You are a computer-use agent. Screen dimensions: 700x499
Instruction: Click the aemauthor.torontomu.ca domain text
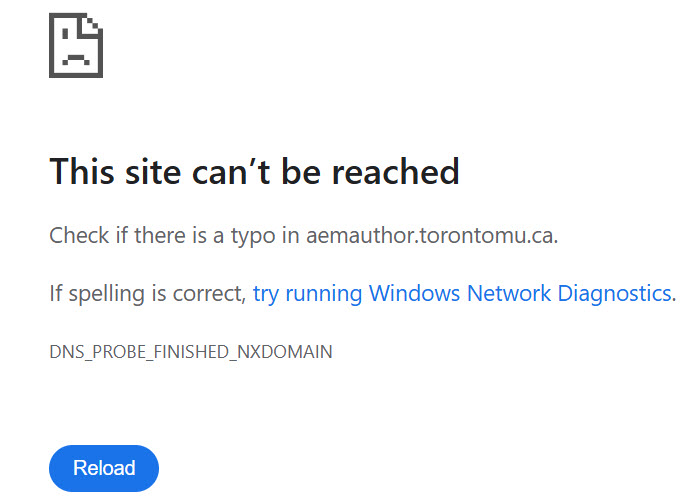point(431,237)
